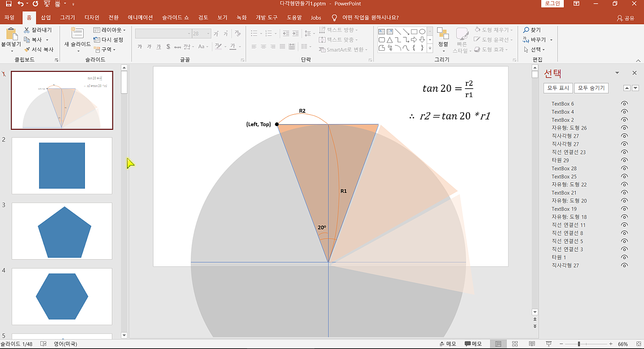Viewport: 644px width, 349px height.
Task: Open the Jobs tab
Action: 316,18
